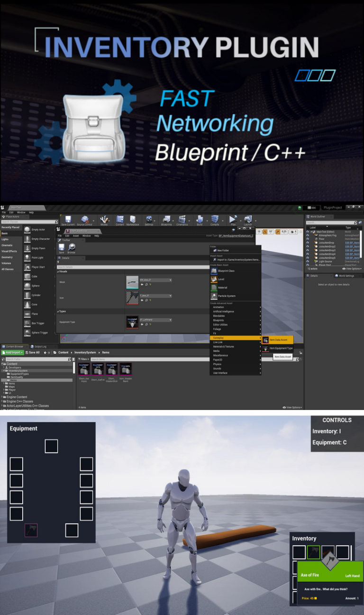This screenshot has width=364, height=615.
Task: Toggle visibility eye for Atmospheric Fog
Action: 308,235
